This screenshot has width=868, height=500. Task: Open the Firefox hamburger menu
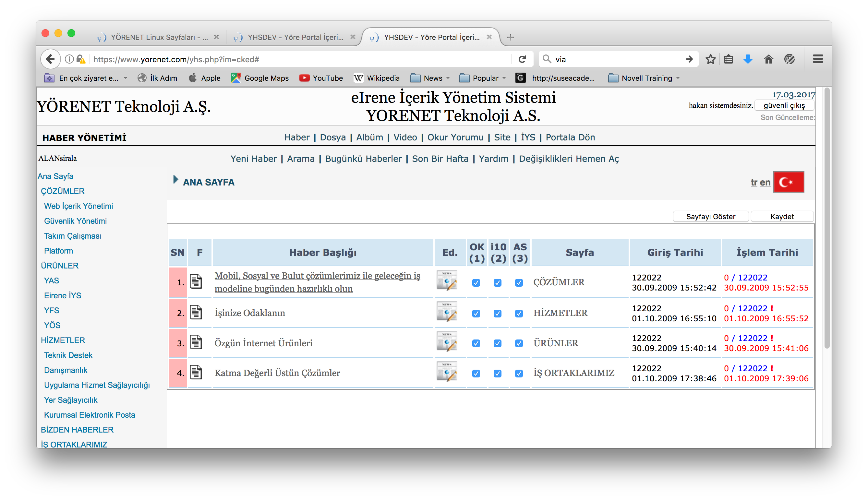[818, 59]
